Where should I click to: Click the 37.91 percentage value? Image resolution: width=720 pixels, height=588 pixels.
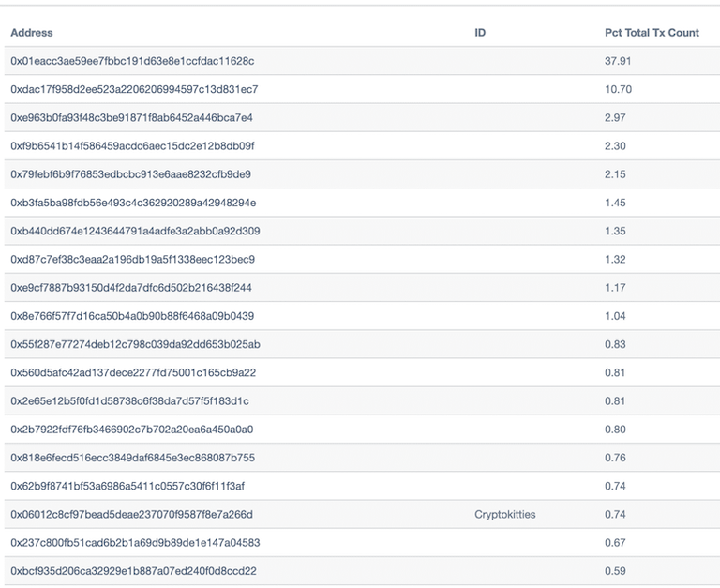[618, 61]
